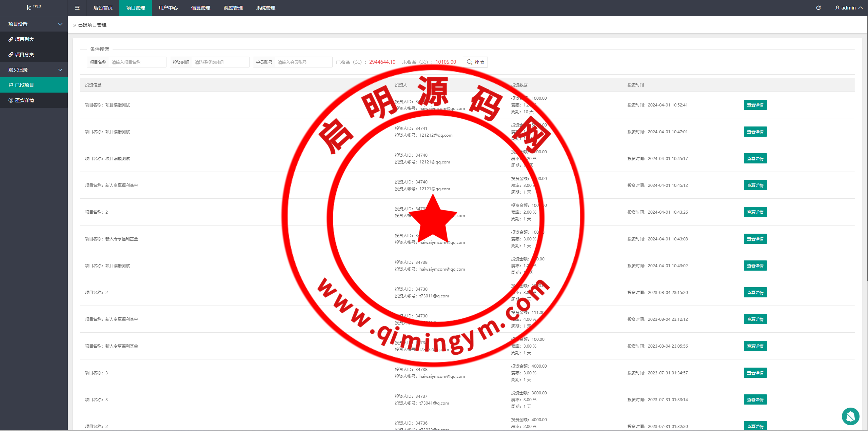Focus the 项目名称 search input field

137,62
